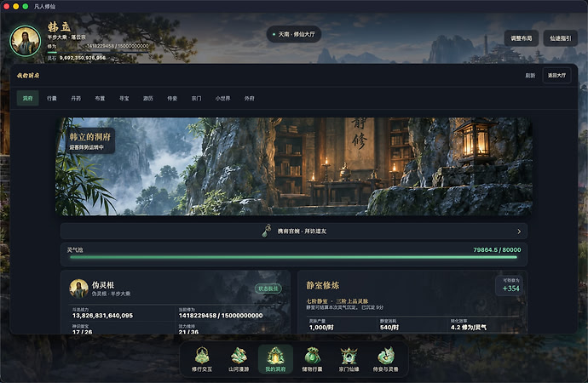Click the green location dot in 天南 pill
Viewport: 588px width, 383px height.
[x=274, y=34]
